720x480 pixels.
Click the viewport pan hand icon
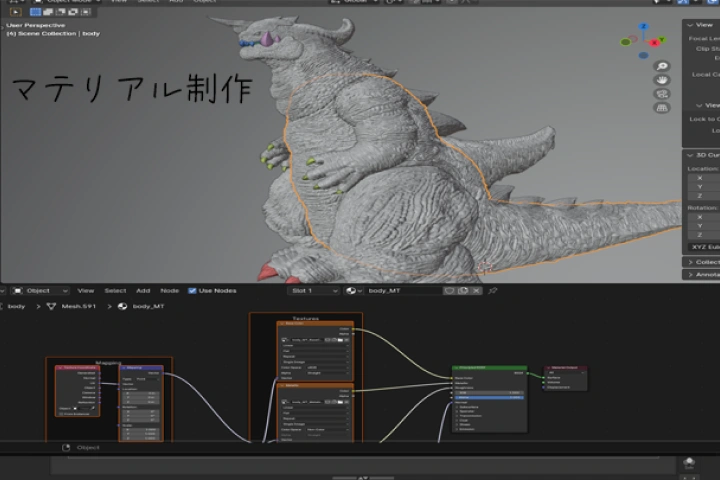[662, 80]
